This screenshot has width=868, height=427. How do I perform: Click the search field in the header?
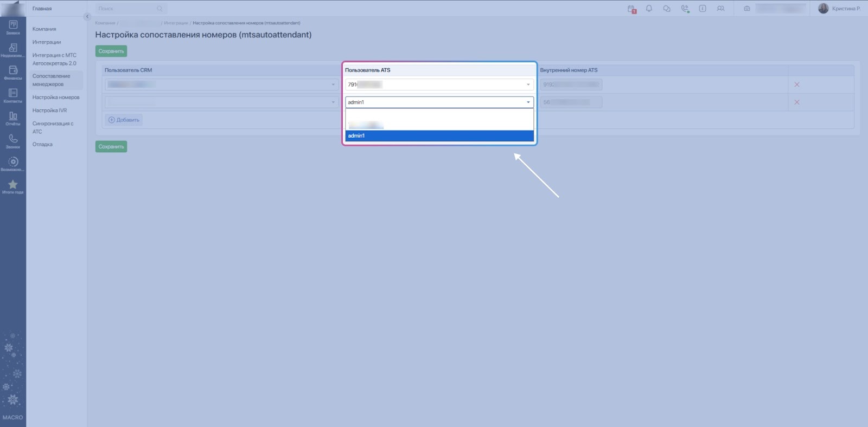pos(130,9)
